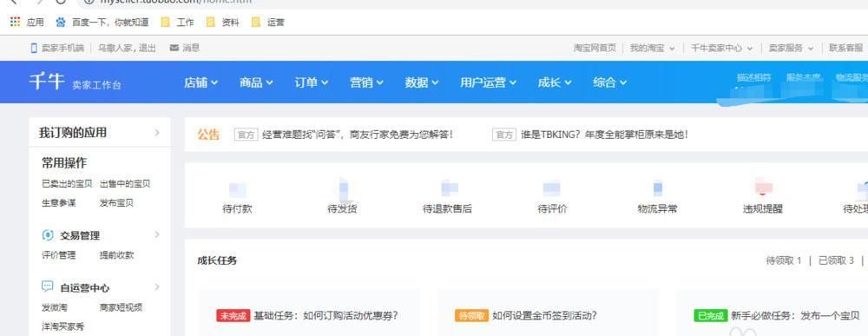Open 生意参谋 link

coord(59,203)
